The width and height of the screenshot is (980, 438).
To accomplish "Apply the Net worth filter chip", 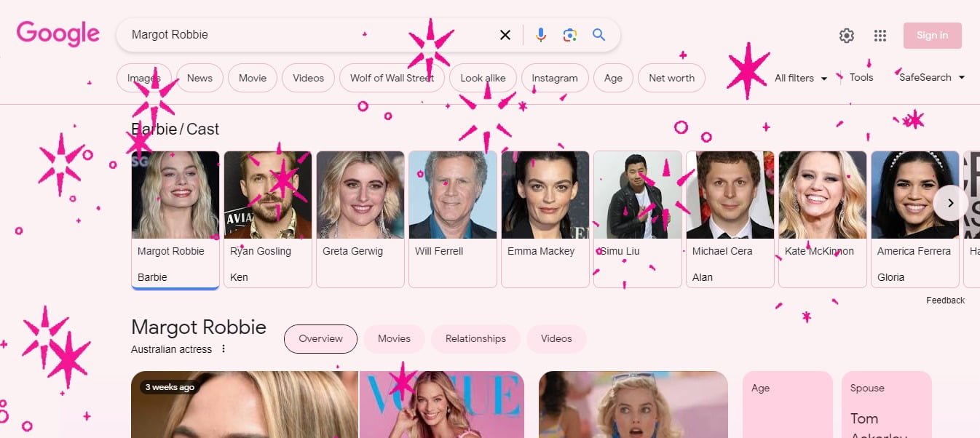I will tap(671, 78).
